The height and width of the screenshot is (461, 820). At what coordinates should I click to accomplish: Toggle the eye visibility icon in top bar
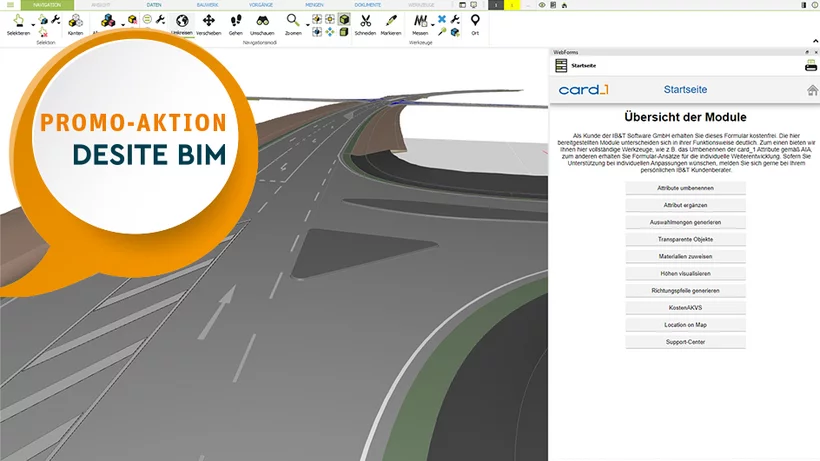tap(542, 5)
